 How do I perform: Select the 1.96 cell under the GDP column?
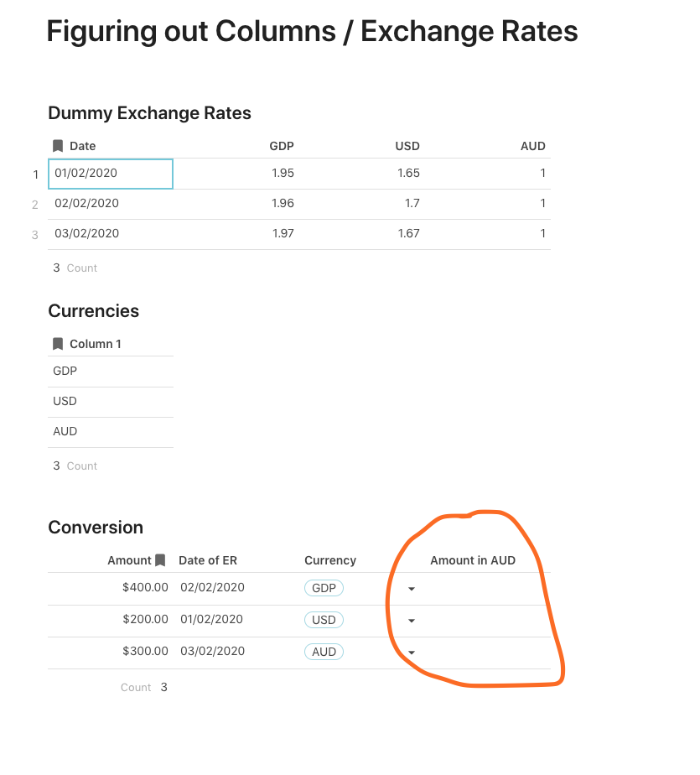[283, 203]
